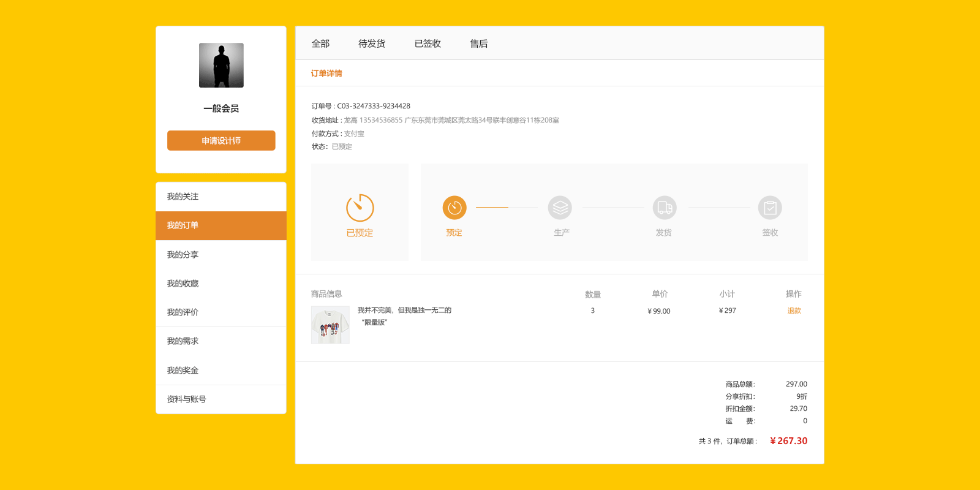Open 我的关注 in the sidebar
The image size is (980, 490).
(x=183, y=197)
